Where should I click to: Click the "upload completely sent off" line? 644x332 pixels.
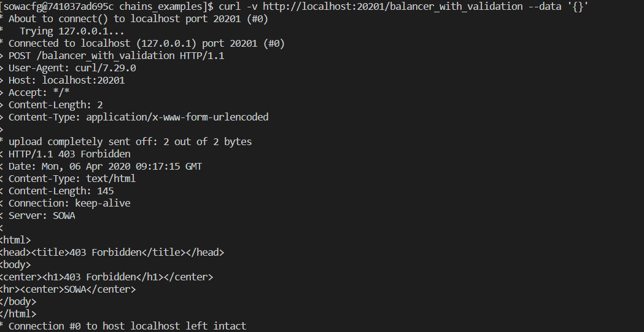click(130, 141)
